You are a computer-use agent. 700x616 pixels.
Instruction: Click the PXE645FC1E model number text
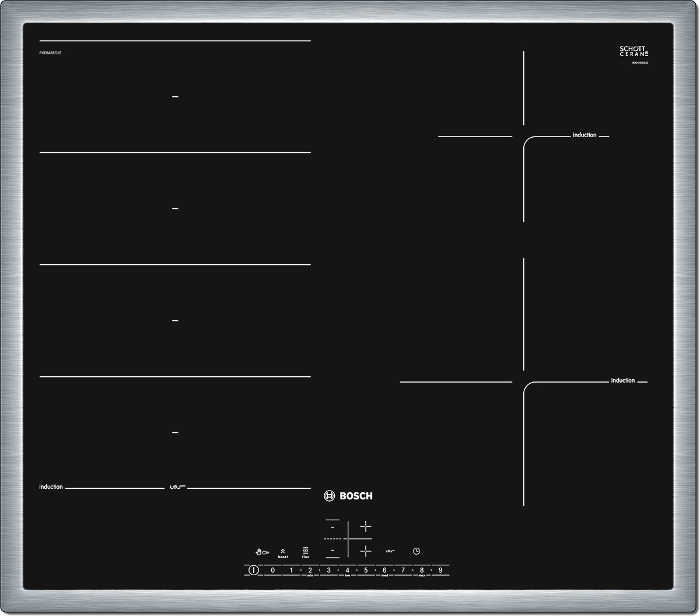(x=50, y=53)
